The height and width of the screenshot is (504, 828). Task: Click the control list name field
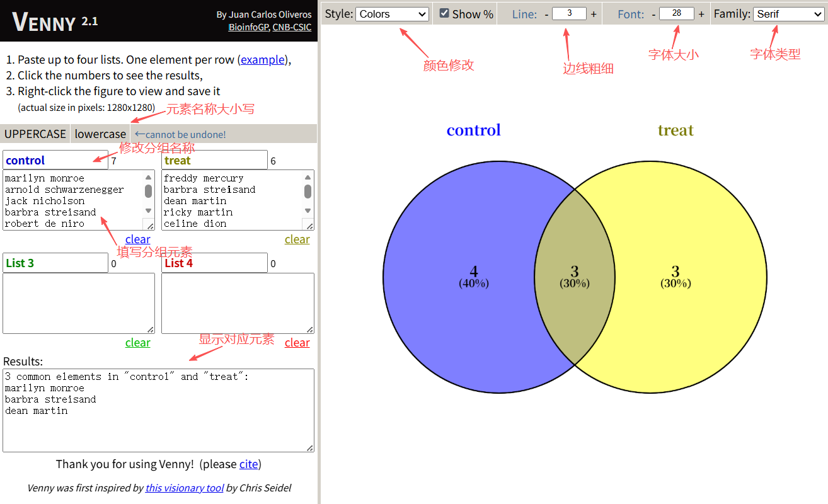[x=55, y=160]
